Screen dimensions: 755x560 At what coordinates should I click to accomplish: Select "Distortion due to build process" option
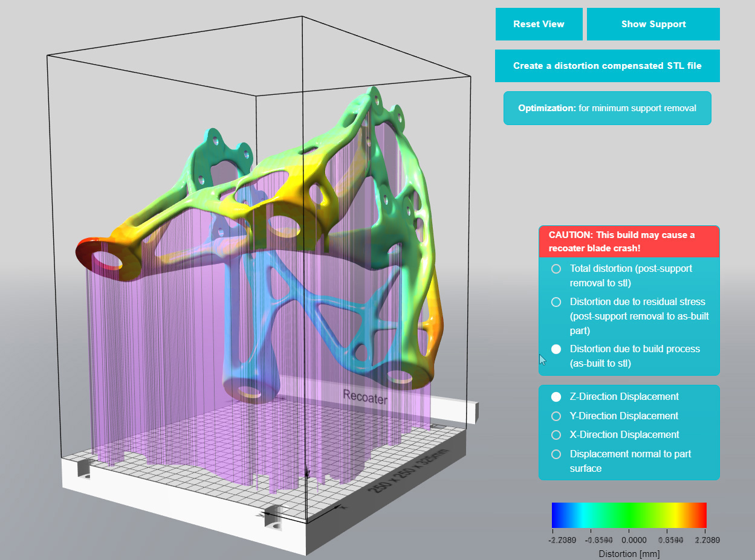tap(556, 349)
